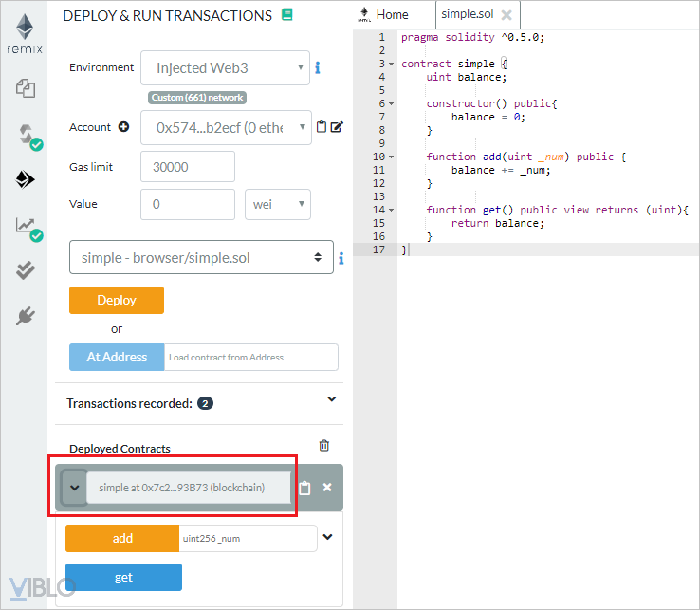Image resolution: width=700 pixels, height=610 pixels.
Task: Focus the Gas limit input field
Action: click(x=188, y=167)
